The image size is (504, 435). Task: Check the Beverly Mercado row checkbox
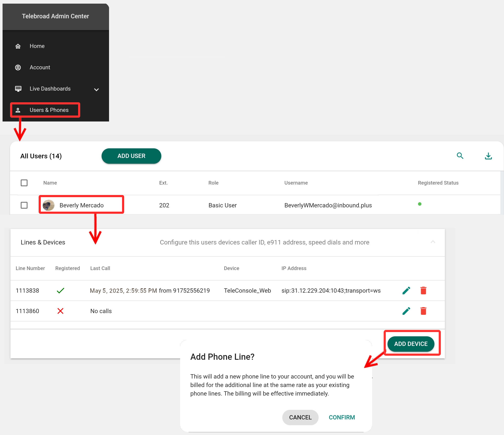tap(24, 205)
